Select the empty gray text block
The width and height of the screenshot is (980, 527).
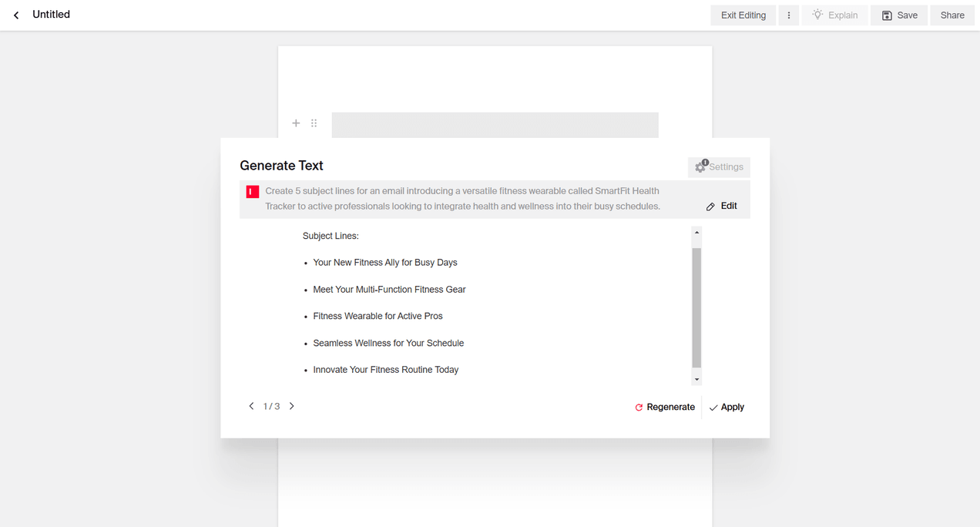tap(495, 124)
